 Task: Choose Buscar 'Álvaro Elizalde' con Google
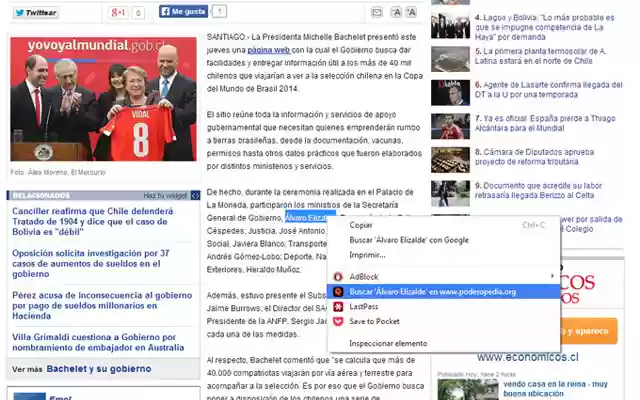[x=444, y=240]
